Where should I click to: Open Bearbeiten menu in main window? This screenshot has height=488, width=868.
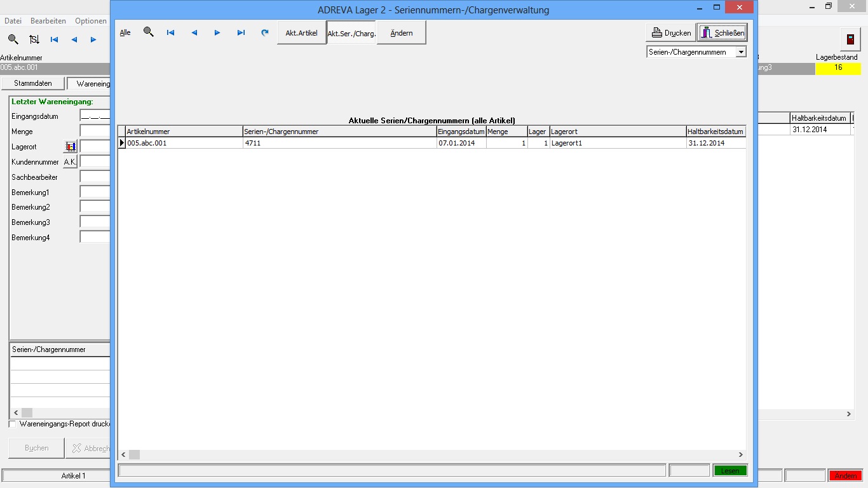48,21
